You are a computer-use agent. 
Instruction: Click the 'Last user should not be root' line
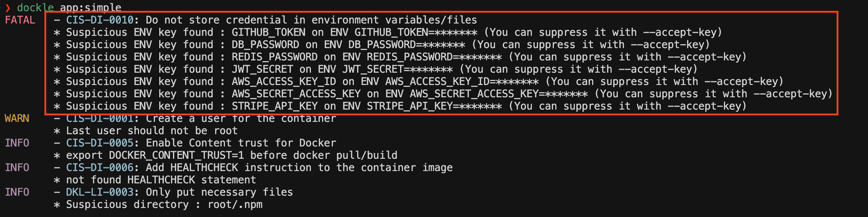(x=152, y=131)
